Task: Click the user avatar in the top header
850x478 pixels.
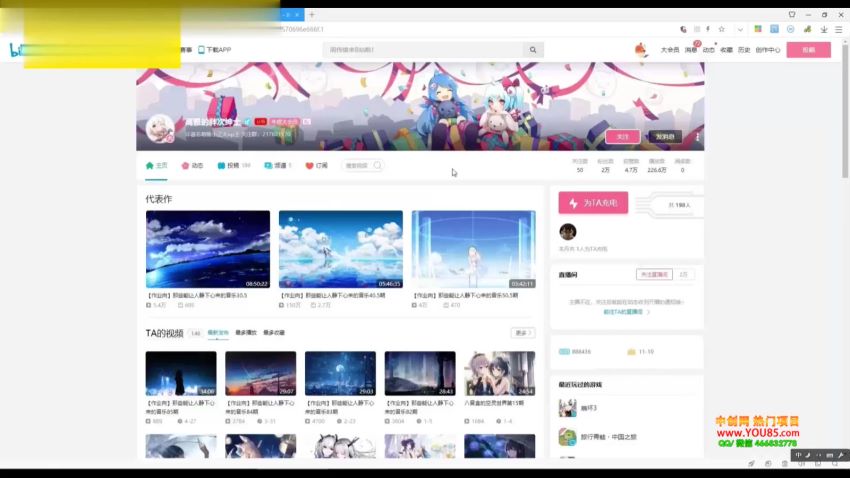Action: pos(641,49)
